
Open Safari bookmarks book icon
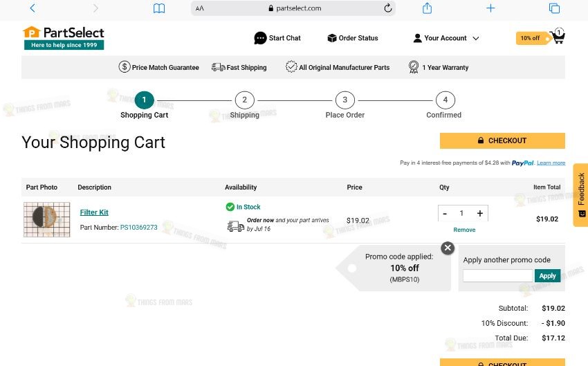click(159, 8)
